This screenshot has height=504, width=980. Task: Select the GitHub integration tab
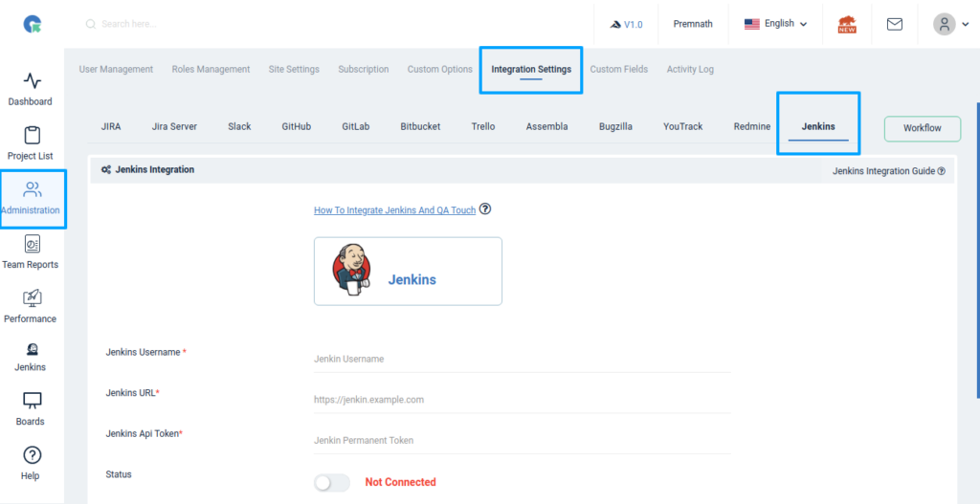pos(297,126)
